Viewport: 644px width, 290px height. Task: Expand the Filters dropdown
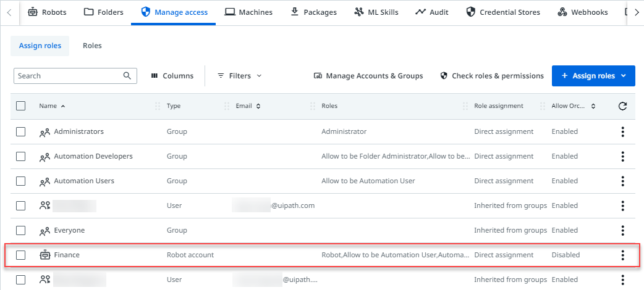[239, 76]
